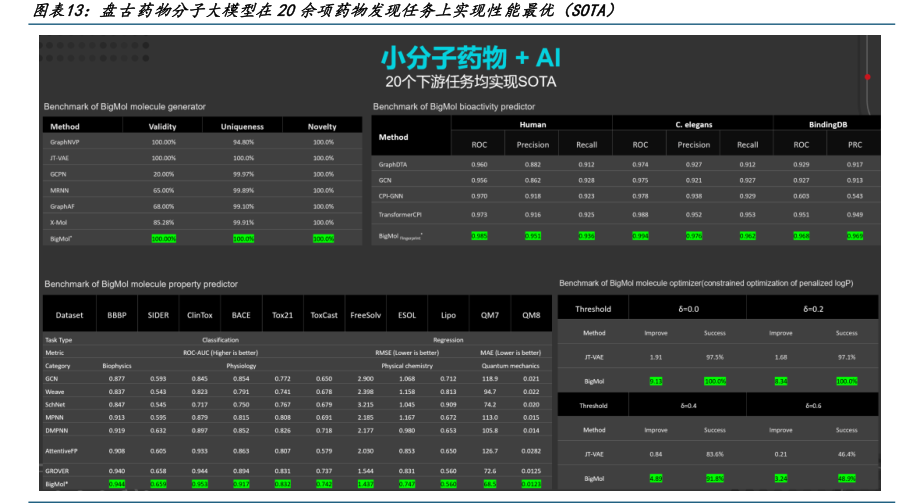The image size is (905, 504).
Task: Click heading "Benchmark of BigMol molecule generator"
Action: point(125,107)
